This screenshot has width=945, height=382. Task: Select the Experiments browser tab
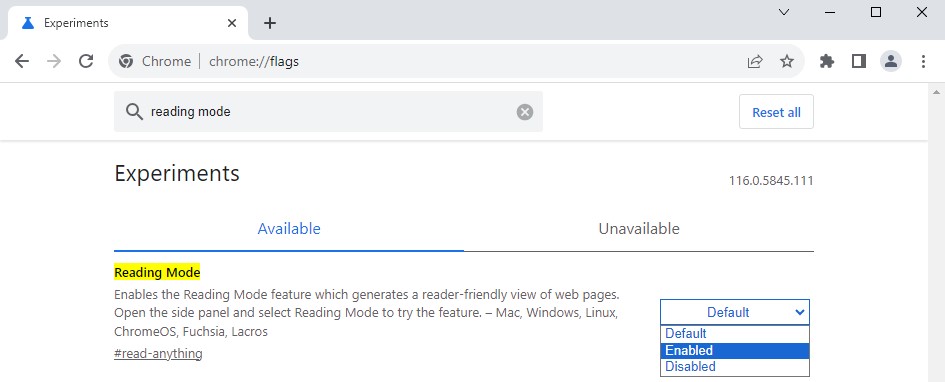pos(128,23)
